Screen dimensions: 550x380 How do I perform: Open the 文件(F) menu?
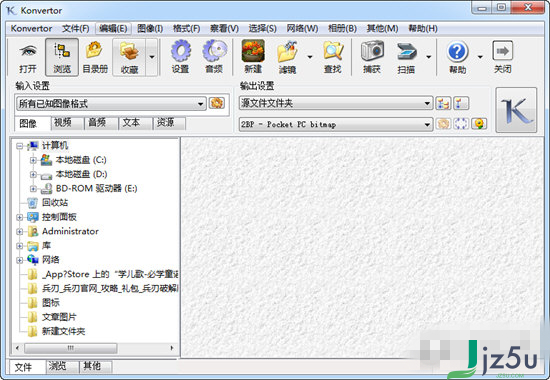tap(75, 28)
